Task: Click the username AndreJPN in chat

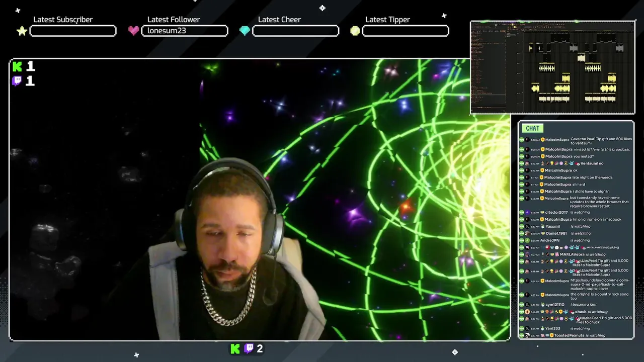Action: (550, 240)
